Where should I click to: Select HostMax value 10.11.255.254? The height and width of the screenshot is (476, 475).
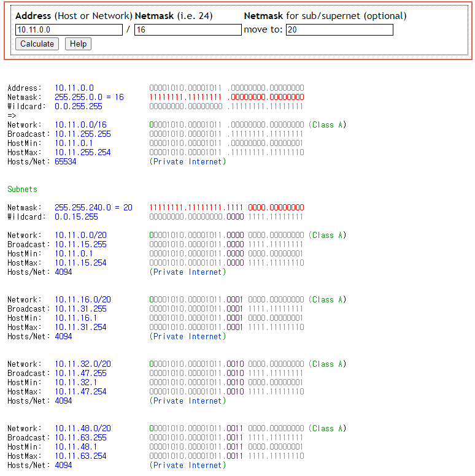83,152
